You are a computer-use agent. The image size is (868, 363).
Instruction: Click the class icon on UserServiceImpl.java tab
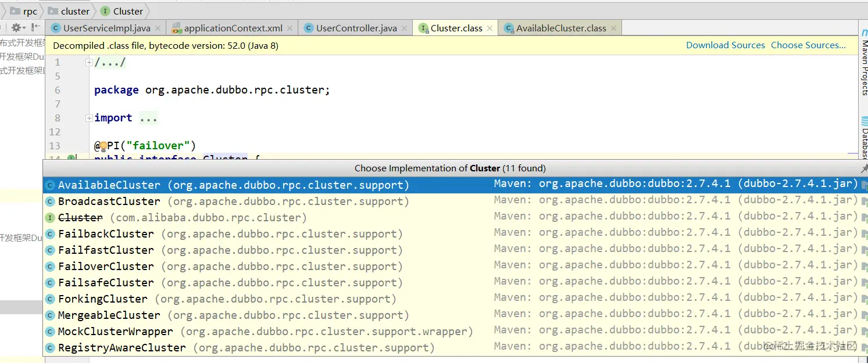(x=56, y=28)
